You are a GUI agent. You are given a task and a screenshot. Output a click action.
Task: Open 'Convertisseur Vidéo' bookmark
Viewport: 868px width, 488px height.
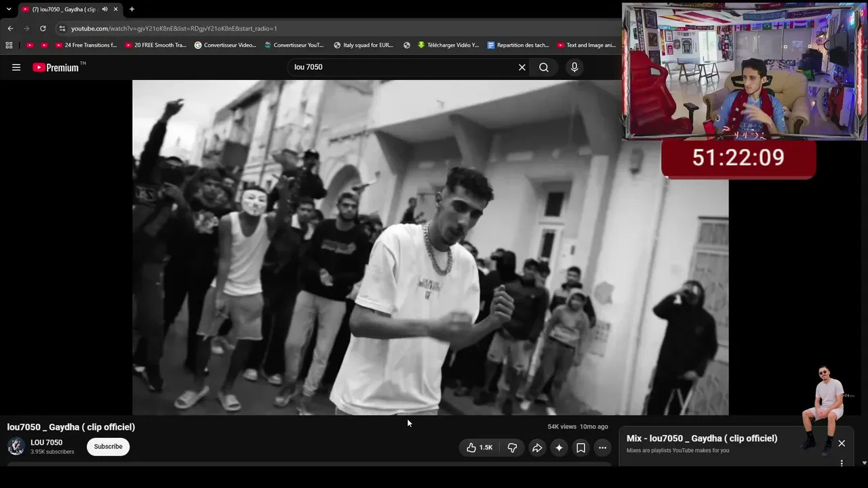click(x=225, y=45)
